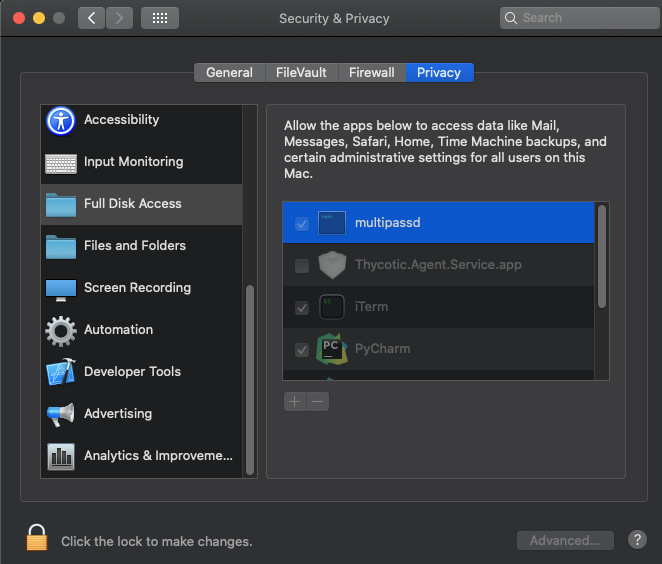Close the Security & Privacy window

click(19, 18)
